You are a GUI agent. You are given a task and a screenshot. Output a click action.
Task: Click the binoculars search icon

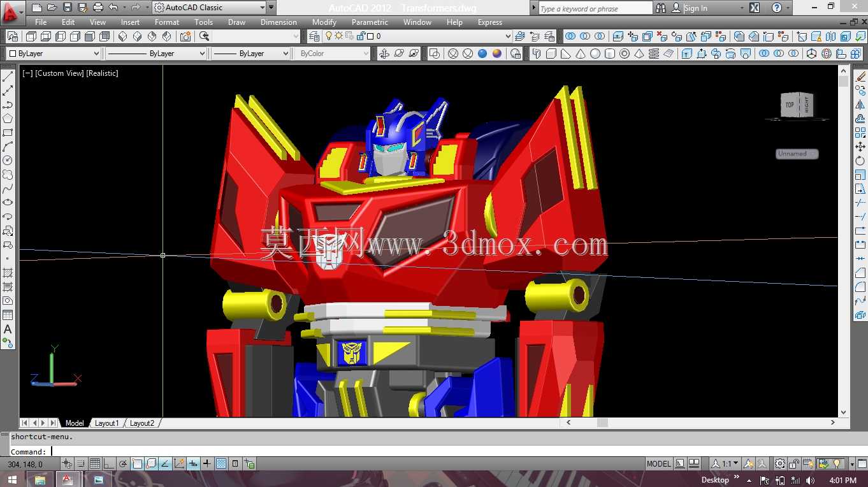[661, 8]
